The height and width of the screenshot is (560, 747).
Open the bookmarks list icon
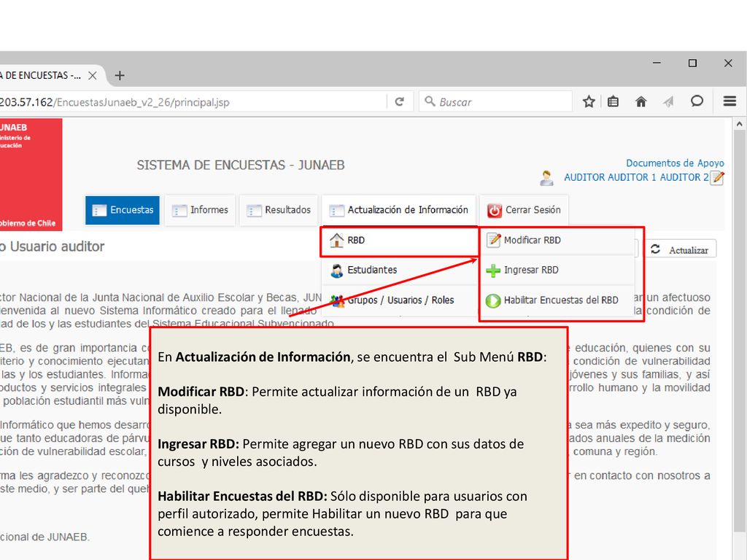coord(613,101)
